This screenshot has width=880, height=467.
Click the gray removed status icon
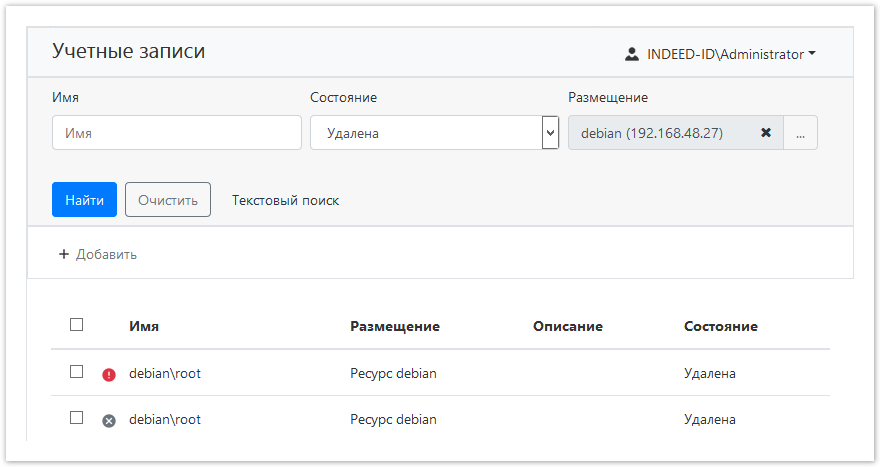pyautogui.click(x=109, y=421)
